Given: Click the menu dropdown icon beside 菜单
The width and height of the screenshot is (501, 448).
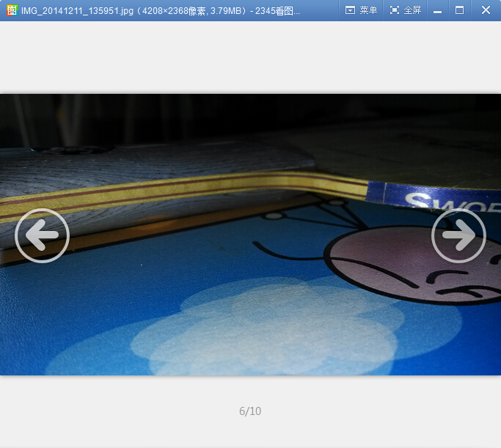Looking at the screenshot, I should [350, 10].
